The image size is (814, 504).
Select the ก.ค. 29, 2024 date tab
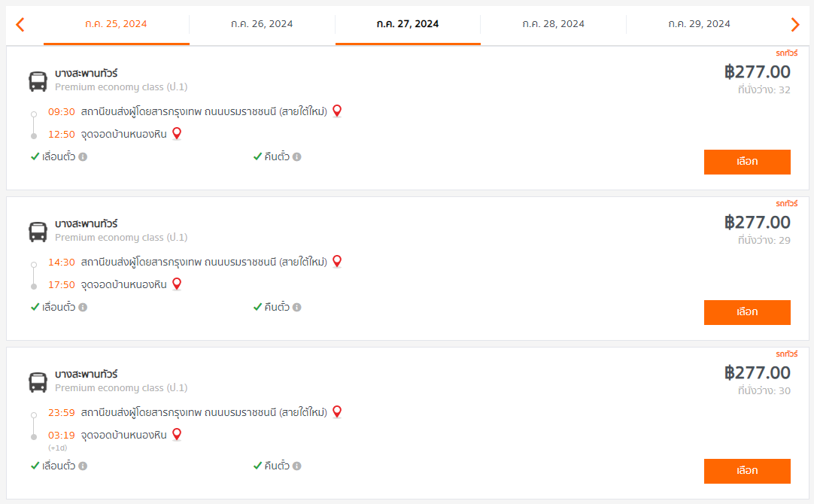pyautogui.click(x=699, y=24)
